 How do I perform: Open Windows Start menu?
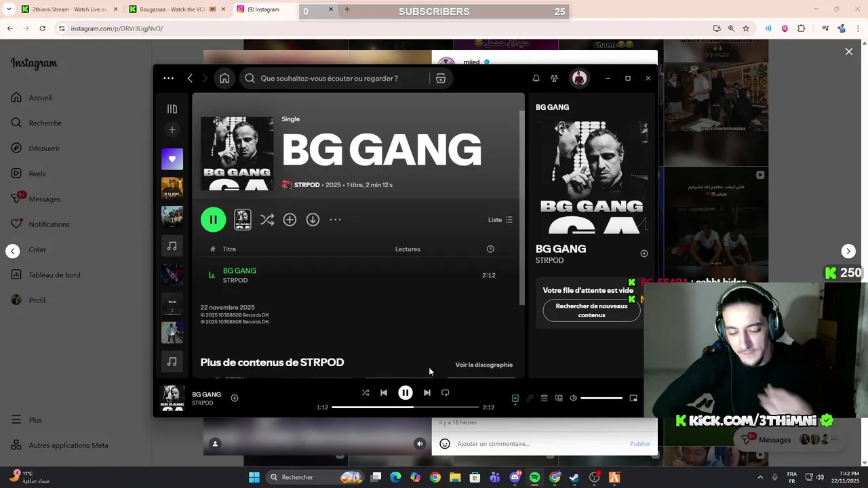click(x=254, y=477)
